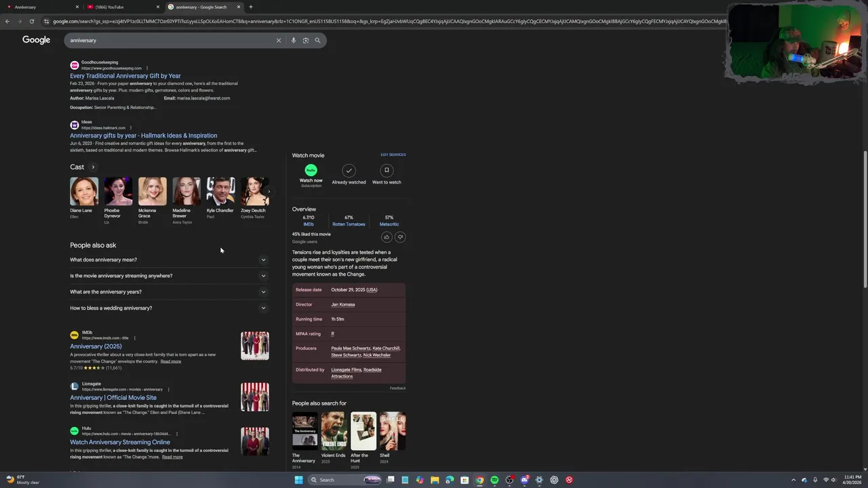Image resolution: width=868 pixels, height=488 pixels.
Task: Close the YouTube tab
Action: (x=158, y=7)
